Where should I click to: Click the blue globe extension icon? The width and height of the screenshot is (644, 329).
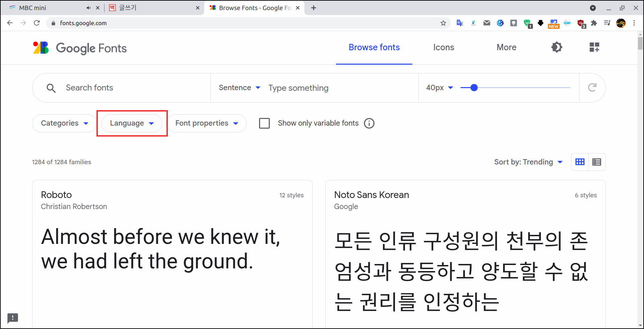click(x=500, y=23)
